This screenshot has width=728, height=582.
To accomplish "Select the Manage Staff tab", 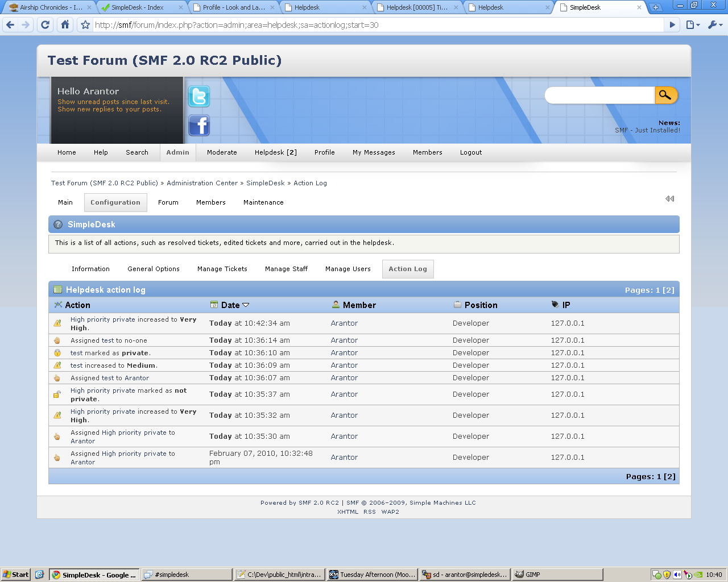I will coord(286,269).
